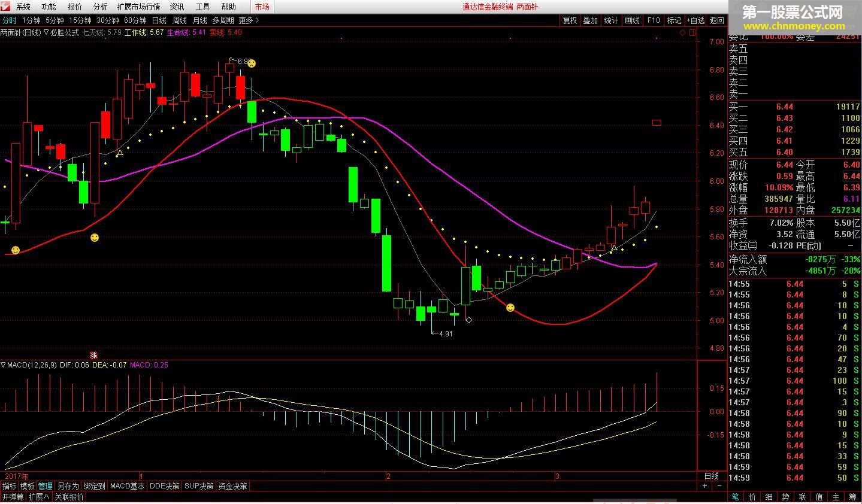This screenshot has height=504, width=862.
Task: Open the 指标 bottom tab
Action: click(9, 486)
